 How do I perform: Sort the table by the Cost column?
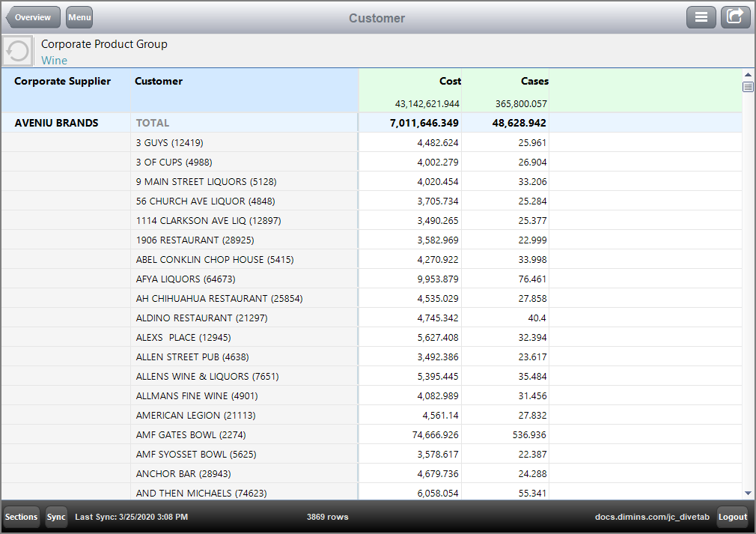coord(450,81)
